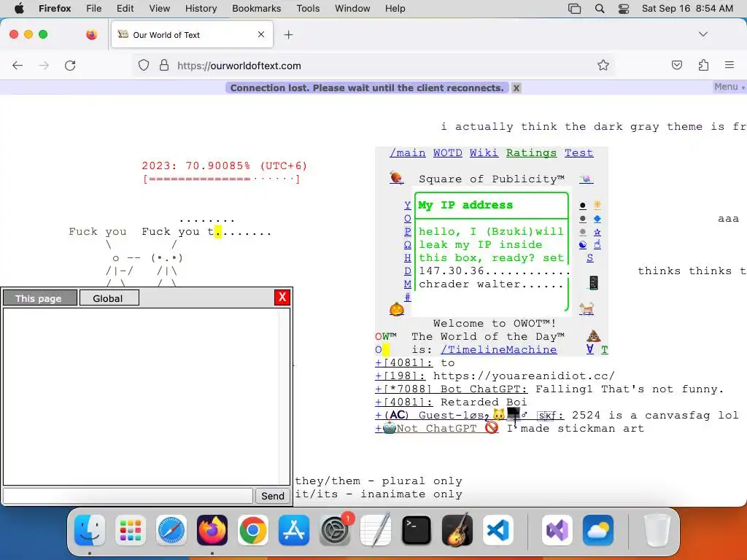Screen dimensions: 747x560
Task: Open the Save to Pocket button
Action: point(676,65)
